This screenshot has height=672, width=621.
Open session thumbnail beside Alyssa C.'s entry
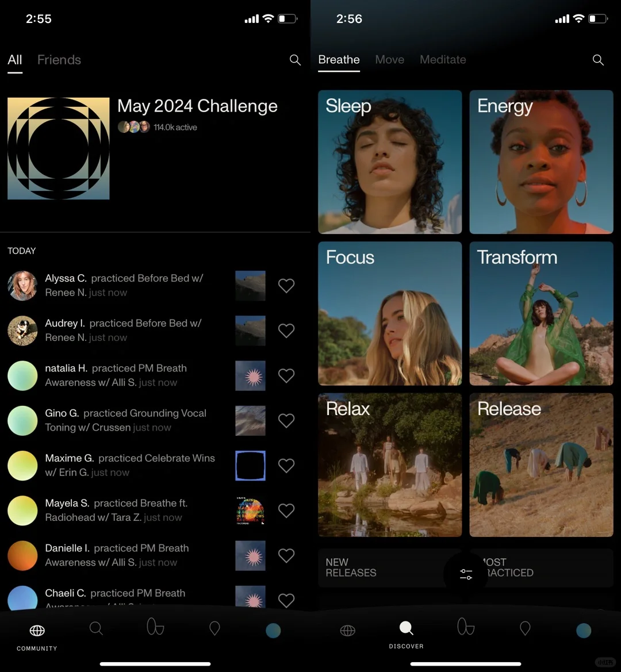point(250,286)
